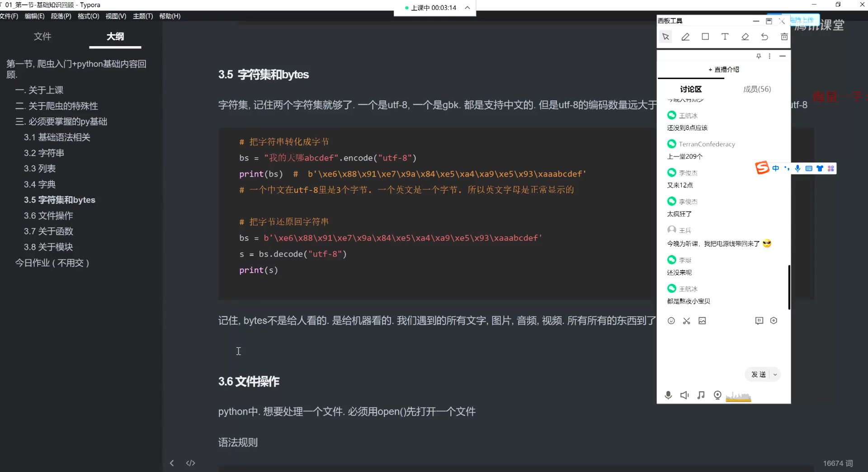The width and height of the screenshot is (868, 472).
Task: Collapse the Typora sidebar with the arrow
Action: (x=172, y=463)
